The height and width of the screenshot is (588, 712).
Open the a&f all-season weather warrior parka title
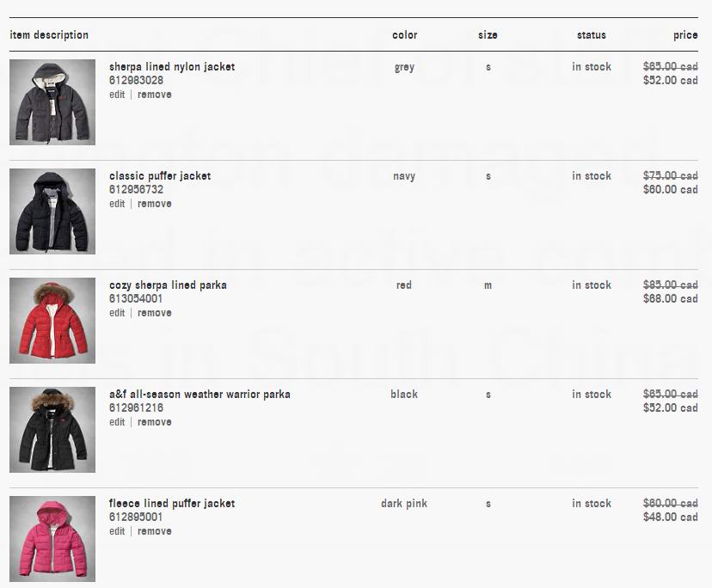pos(199,394)
